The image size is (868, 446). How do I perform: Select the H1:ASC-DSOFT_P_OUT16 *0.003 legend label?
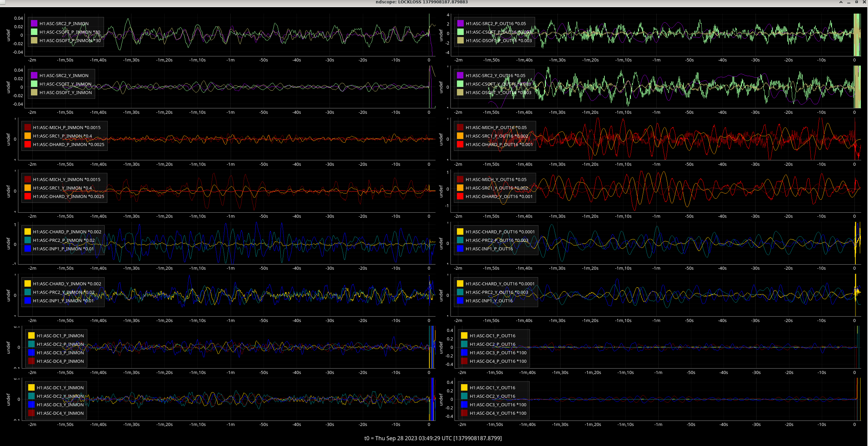[499, 40]
